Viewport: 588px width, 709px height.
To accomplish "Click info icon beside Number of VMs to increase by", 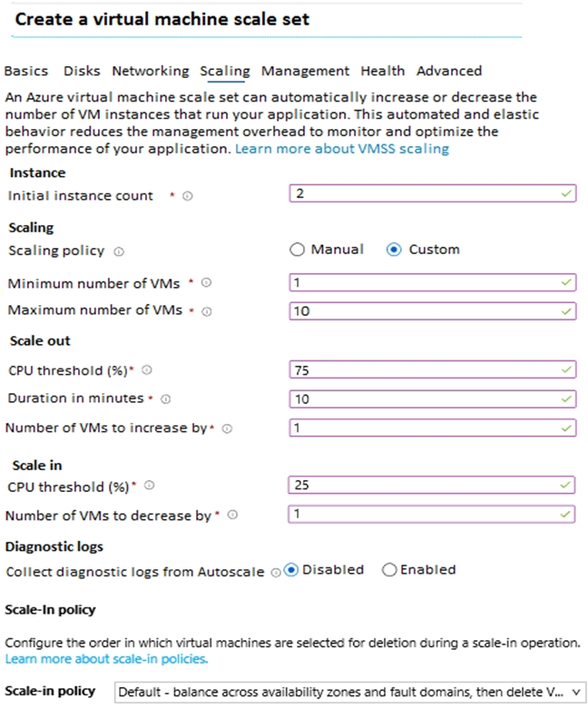I will click(x=228, y=428).
